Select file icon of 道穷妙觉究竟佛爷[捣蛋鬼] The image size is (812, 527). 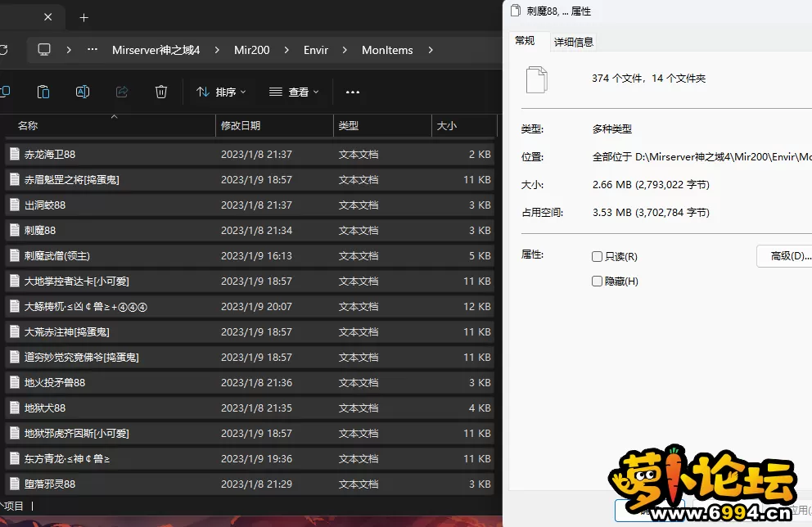tap(15, 357)
